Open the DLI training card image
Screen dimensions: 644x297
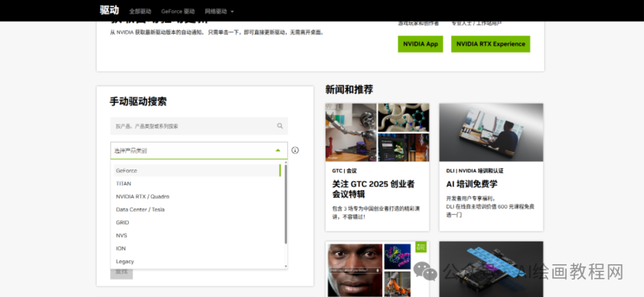point(491,132)
